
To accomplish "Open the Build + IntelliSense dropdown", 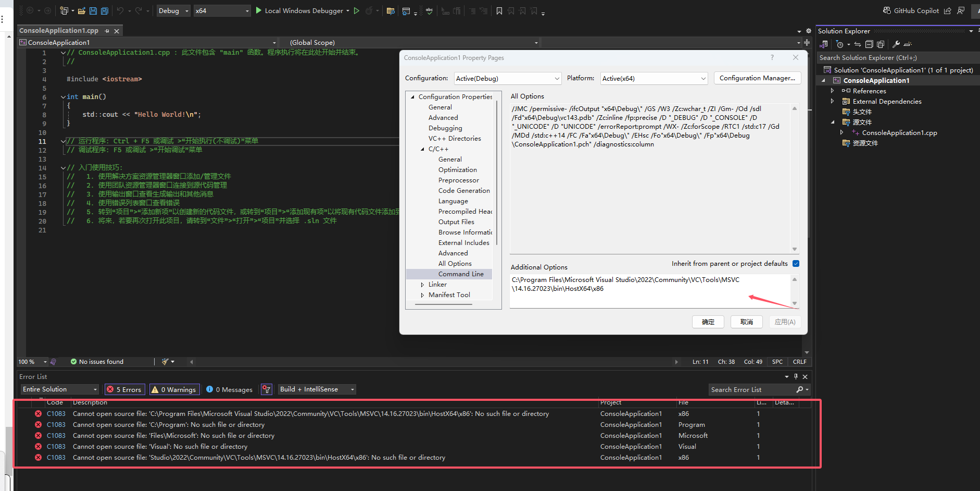I will pos(317,389).
